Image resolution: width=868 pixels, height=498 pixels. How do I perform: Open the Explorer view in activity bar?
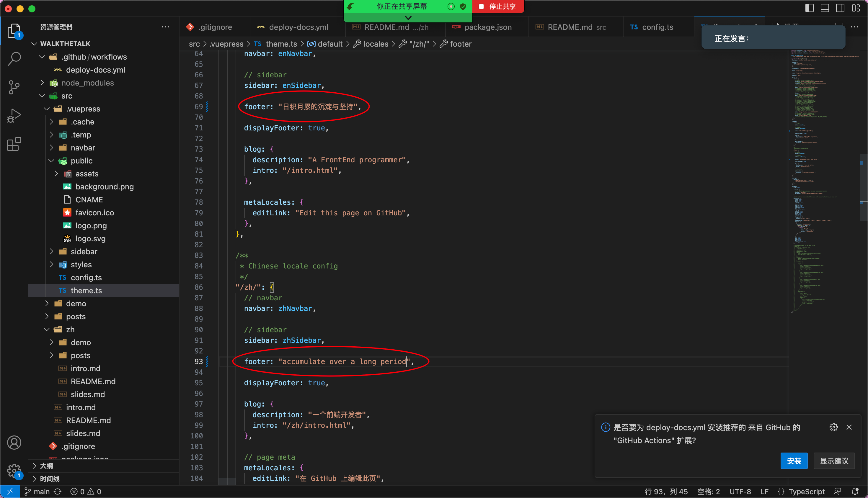pyautogui.click(x=14, y=31)
